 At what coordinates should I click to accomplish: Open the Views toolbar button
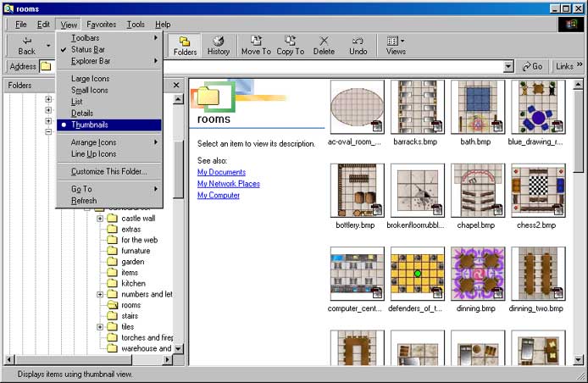396,46
